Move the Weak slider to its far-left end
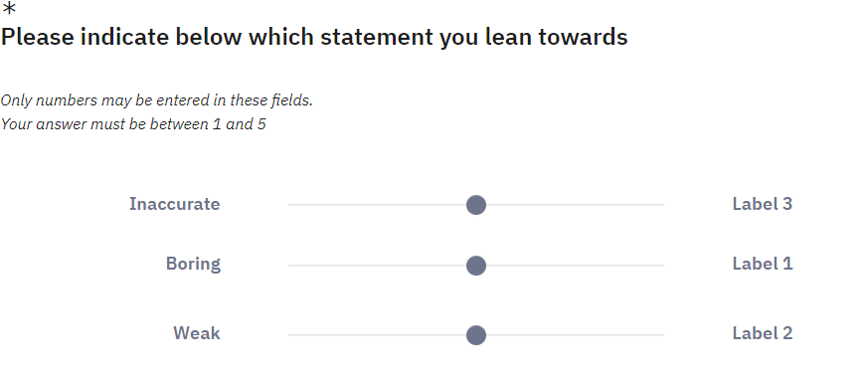 tap(289, 335)
